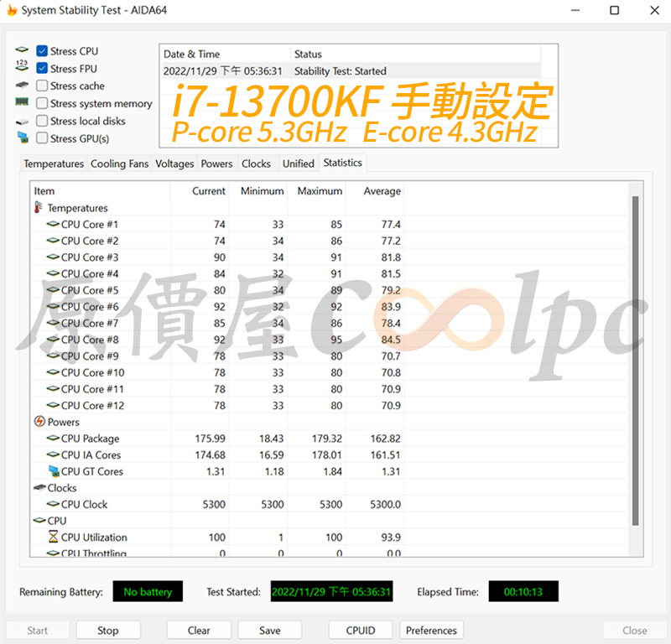
Task: Open the Voltages tab
Action: pos(174,164)
